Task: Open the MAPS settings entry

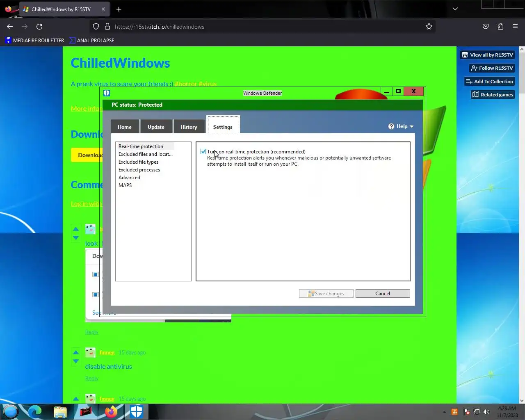Action: [125, 185]
